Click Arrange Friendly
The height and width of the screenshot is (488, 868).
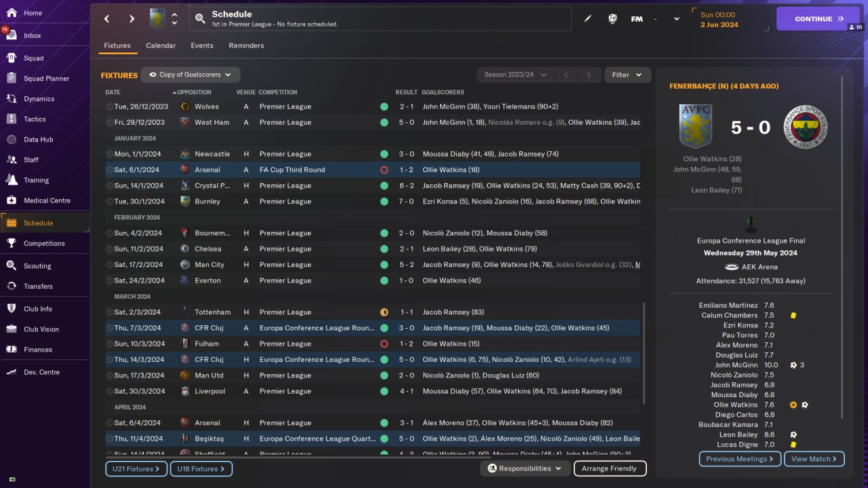pyautogui.click(x=610, y=468)
